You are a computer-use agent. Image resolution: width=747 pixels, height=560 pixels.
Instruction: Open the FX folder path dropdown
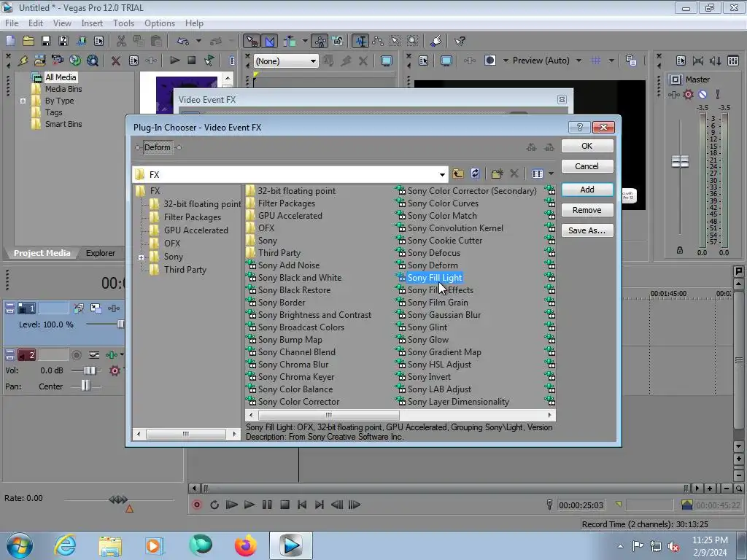coord(441,175)
